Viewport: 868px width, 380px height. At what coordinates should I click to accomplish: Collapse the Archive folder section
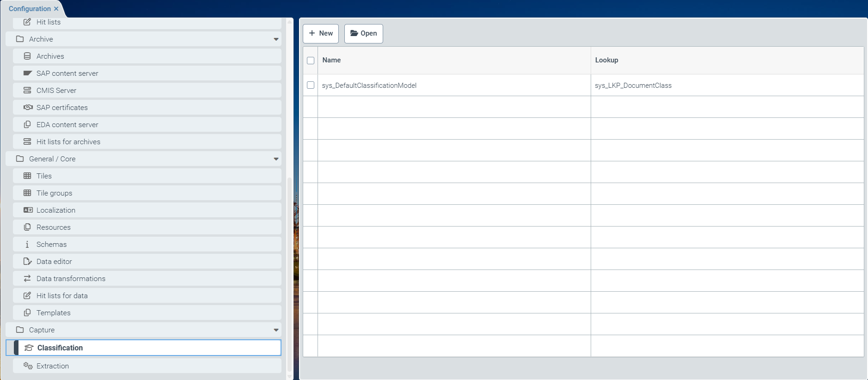(276, 39)
